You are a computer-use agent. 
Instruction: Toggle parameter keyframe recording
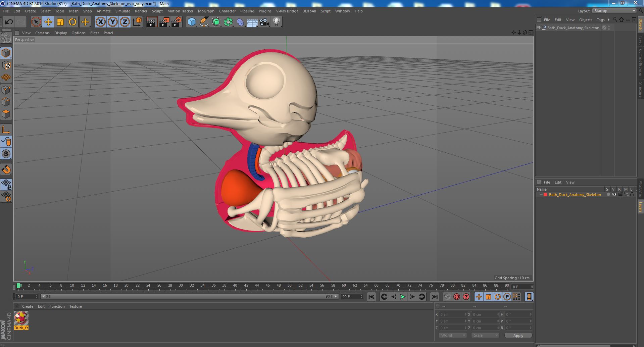point(507,297)
